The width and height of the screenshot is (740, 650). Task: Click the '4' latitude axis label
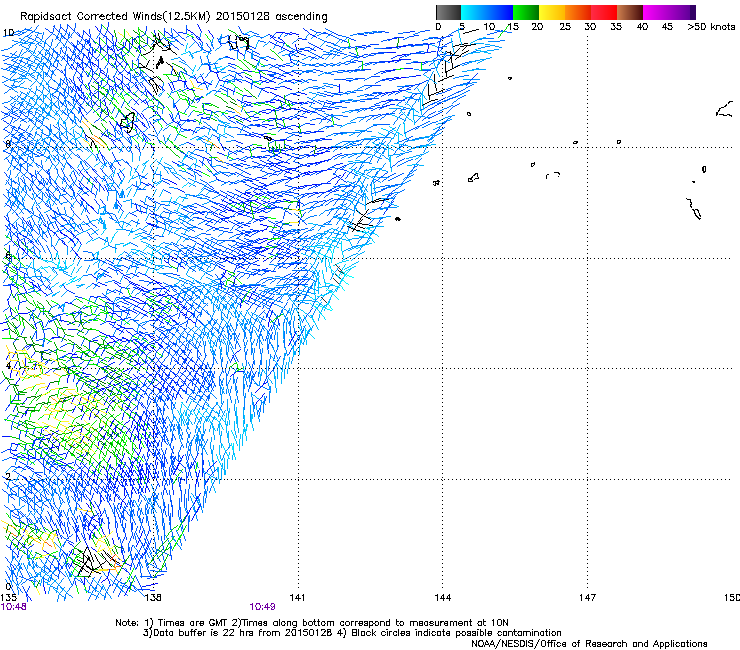(8, 366)
